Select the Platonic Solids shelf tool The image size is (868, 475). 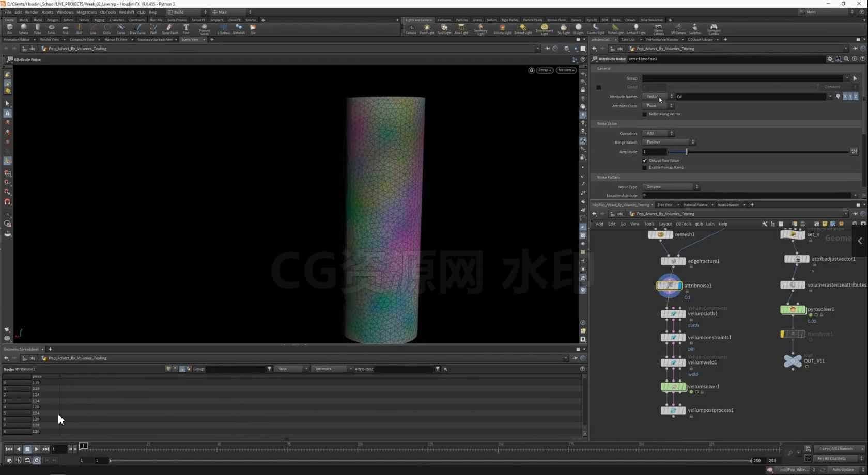tap(205, 29)
